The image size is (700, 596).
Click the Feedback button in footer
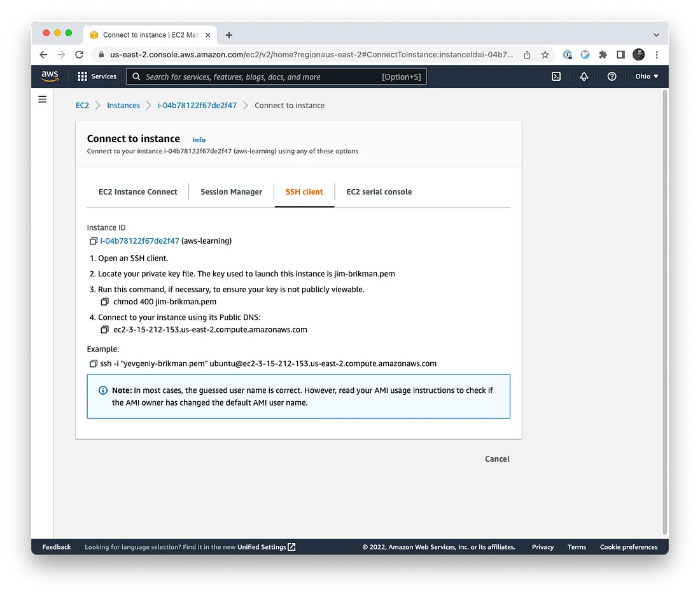(x=56, y=547)
